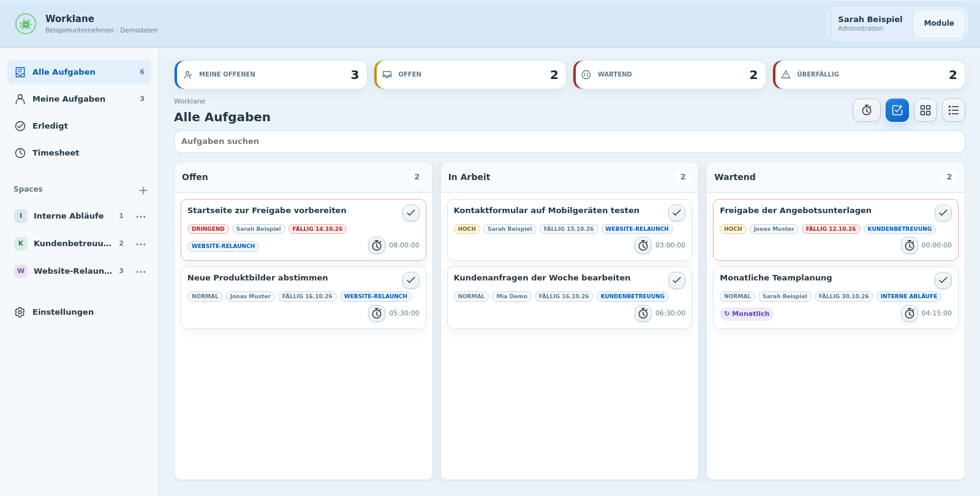Open Website-Relaunch space in sidebar
The width and height of the screenshot is (980, 496).
coord(69,271)
